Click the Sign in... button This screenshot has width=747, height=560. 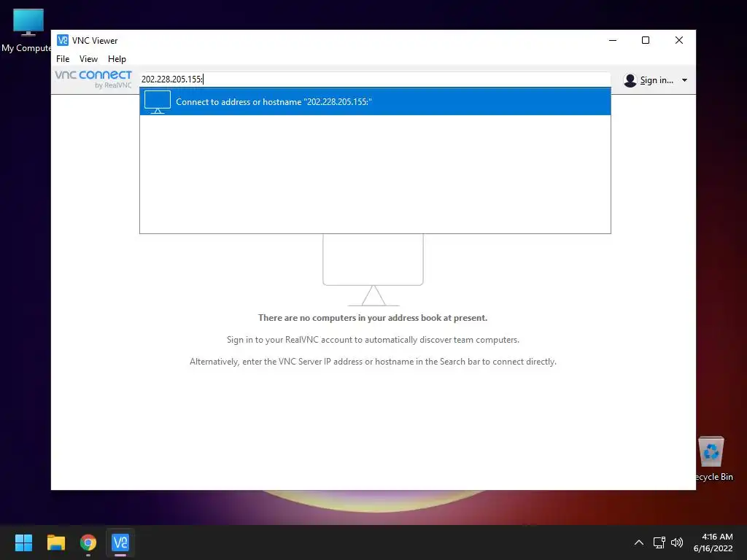(657, 80)
